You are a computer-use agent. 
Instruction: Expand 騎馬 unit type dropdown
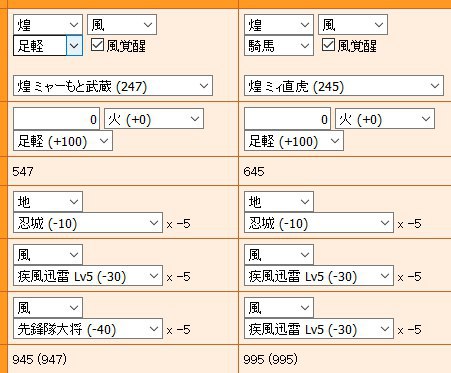(x=279, y=46)
